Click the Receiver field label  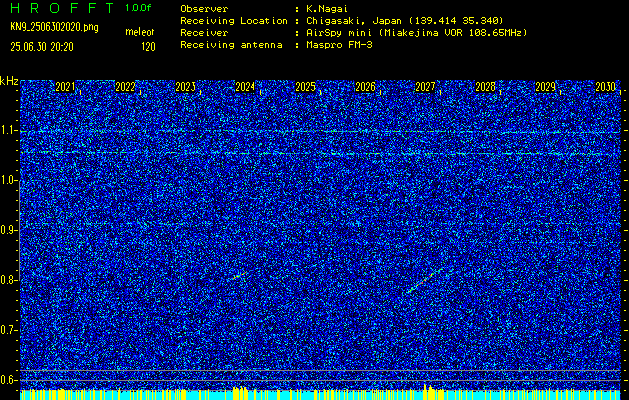pyautogui.click(x=204, y=33)
